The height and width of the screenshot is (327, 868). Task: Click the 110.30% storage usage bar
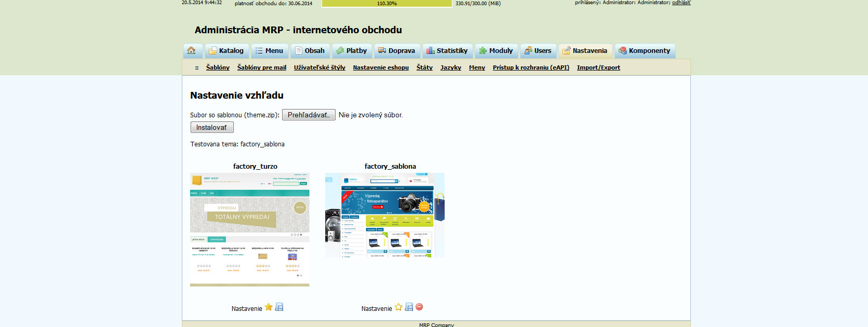pos(386,3)
